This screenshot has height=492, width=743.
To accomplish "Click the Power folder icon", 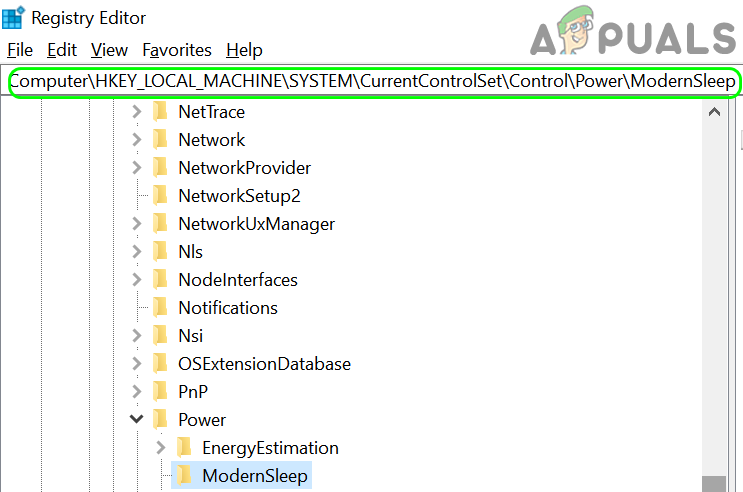I will (160, 419).
